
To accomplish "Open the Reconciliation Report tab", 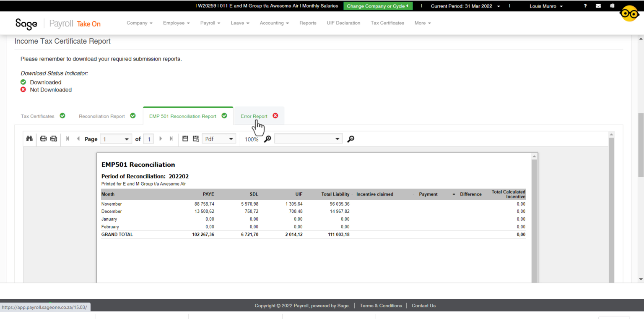I will point(102,116).
